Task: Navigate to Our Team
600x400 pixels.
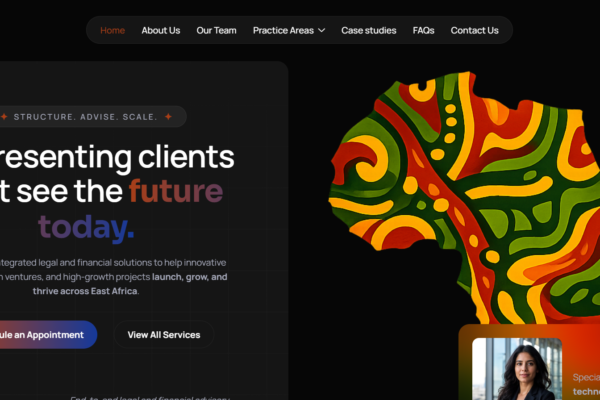Action: (x=216, y=30)
